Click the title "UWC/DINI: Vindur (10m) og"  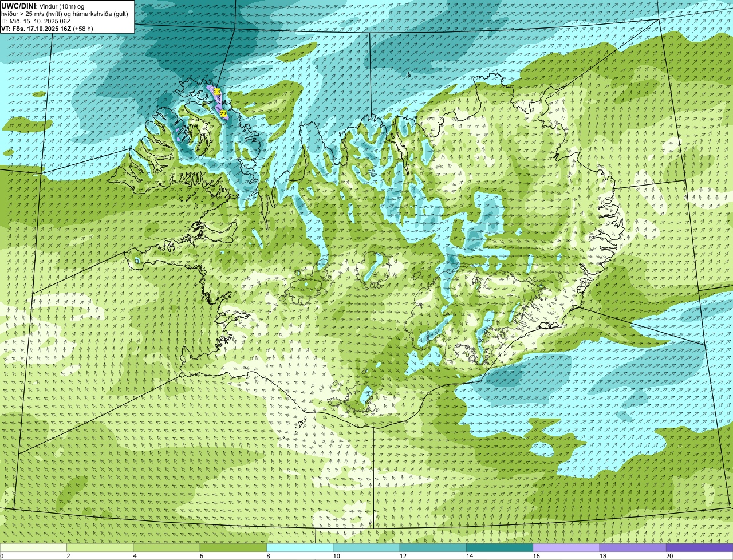(42, 6)
